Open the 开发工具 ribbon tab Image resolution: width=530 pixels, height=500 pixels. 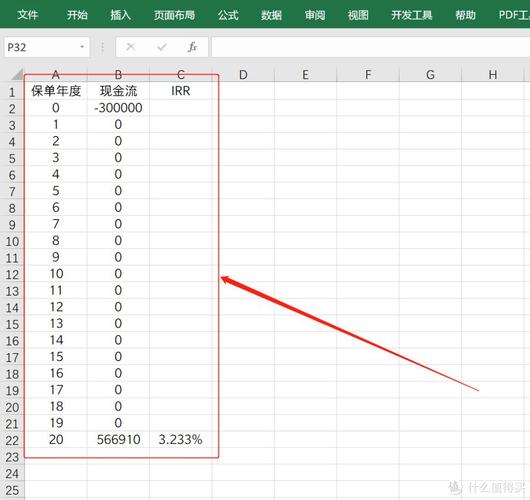412,15
